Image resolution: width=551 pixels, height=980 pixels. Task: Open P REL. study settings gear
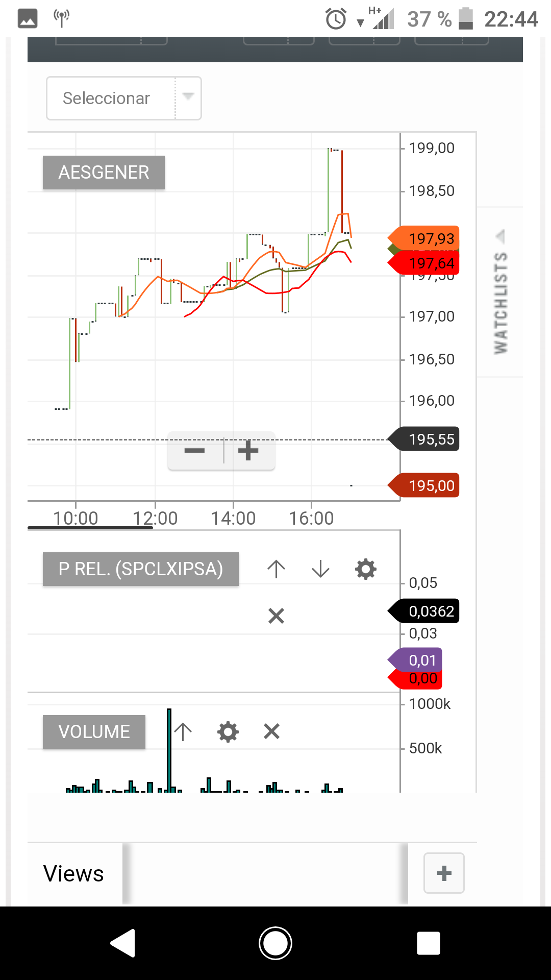point(366,569)
